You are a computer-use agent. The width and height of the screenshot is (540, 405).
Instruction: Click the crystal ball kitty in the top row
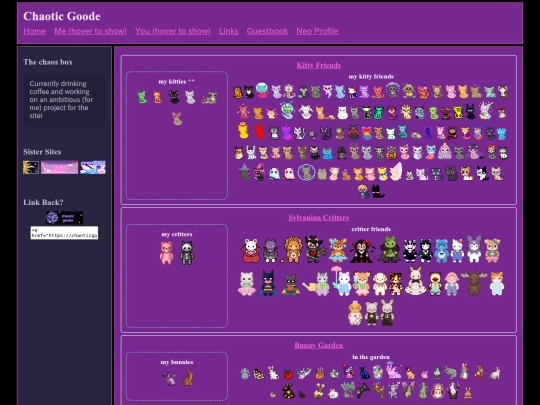tap(262, 90)
